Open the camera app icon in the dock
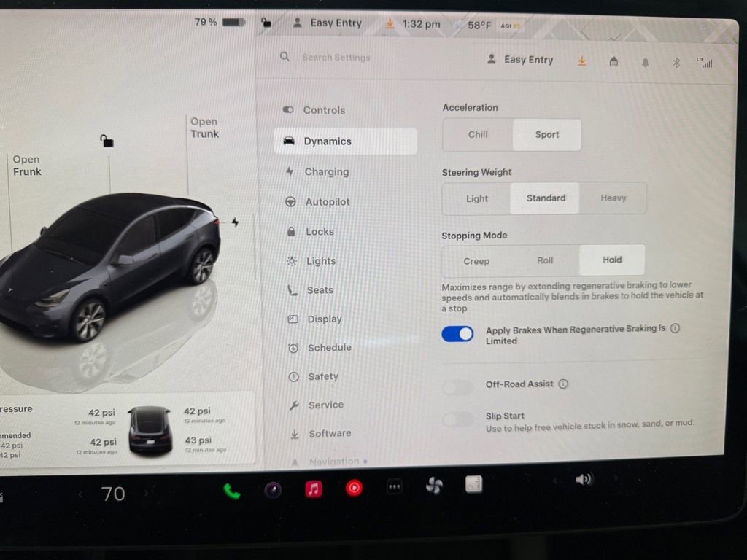The height and width of the screenshot is (560, 747). (273, 489)
